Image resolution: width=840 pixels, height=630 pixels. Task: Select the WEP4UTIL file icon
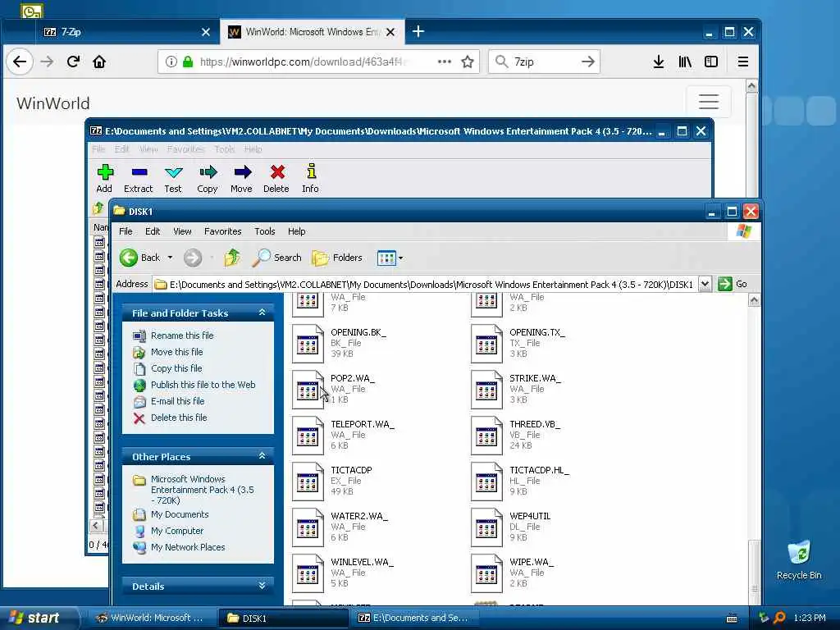coord(487,527)
